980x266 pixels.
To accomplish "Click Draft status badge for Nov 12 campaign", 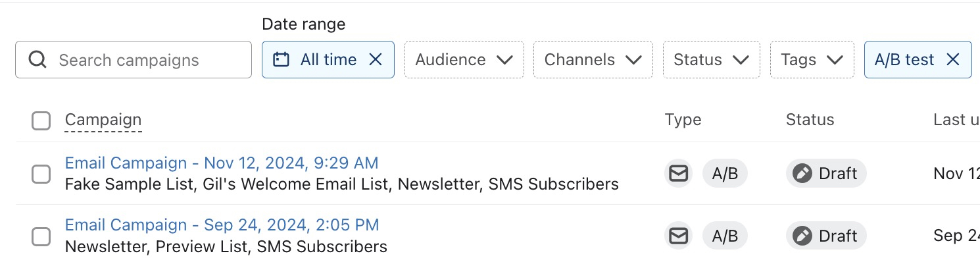I will point(826,173).
